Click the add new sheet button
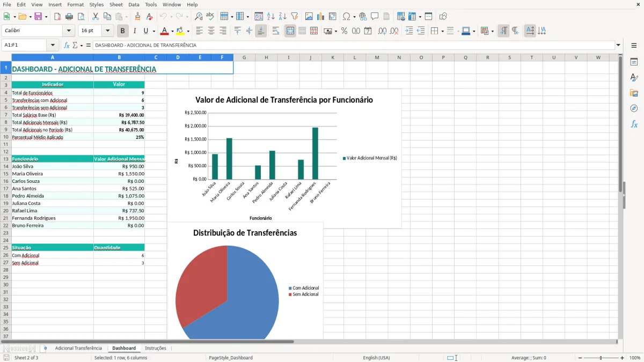644x362 pixels. (45, 348)
